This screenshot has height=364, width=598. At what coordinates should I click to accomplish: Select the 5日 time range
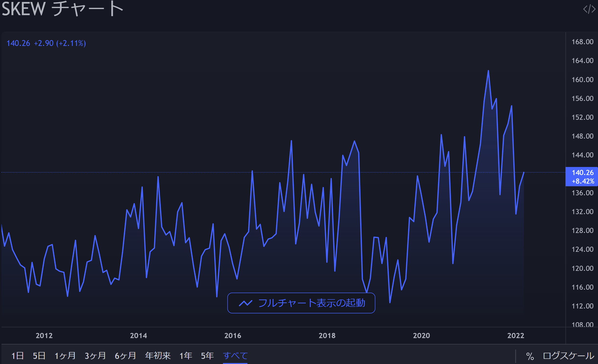tap(39, 356)
